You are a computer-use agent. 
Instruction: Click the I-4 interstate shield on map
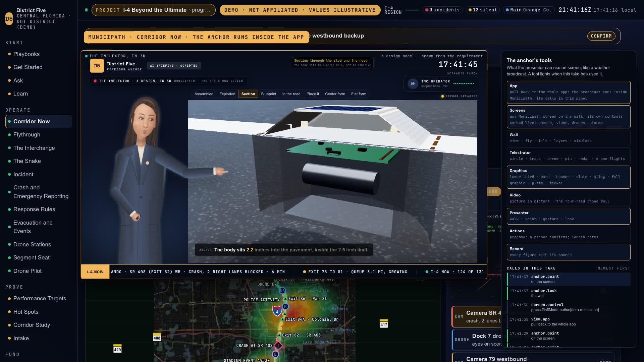pyautogui.click(x=277, y=311)
